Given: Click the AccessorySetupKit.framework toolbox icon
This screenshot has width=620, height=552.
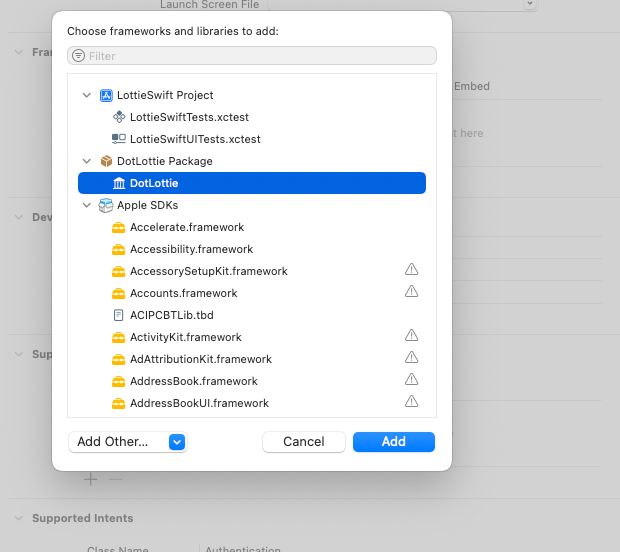Looking at the screenshot, I should tap(118, 272).
